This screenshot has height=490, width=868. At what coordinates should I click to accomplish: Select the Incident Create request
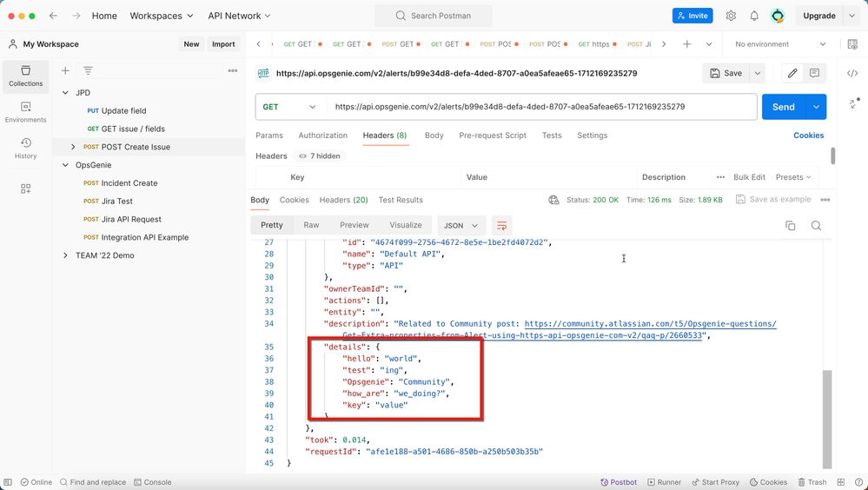[x=129, y=183]
